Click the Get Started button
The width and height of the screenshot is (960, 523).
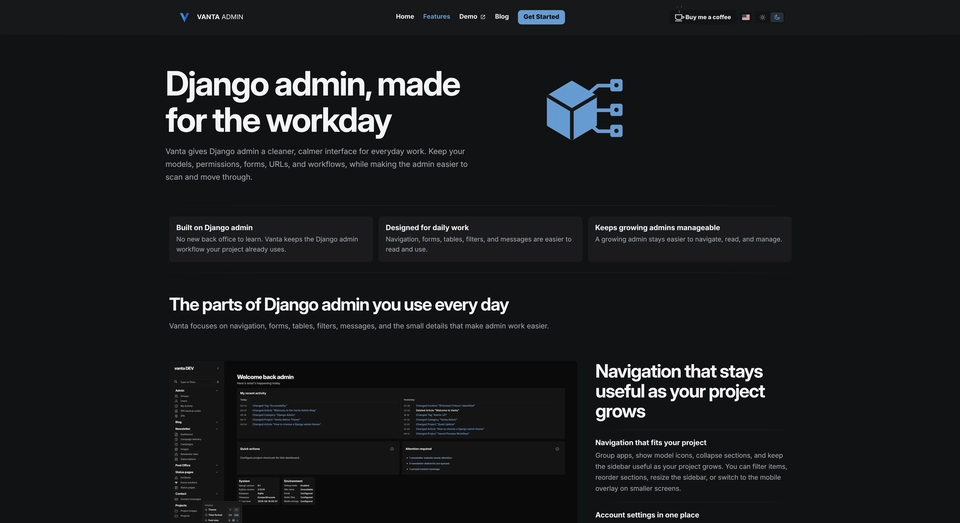click(x=541, y=17)
